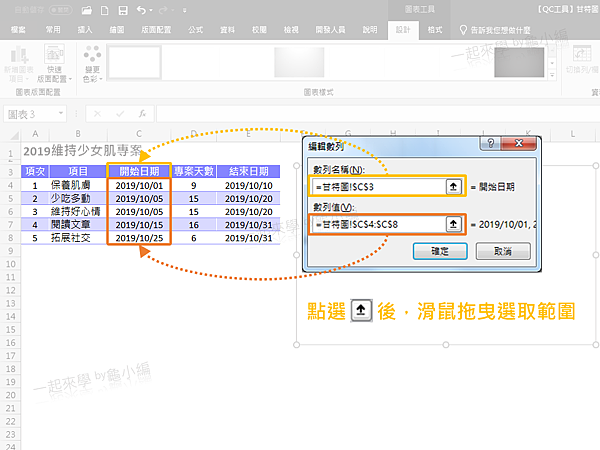Select column L header

572,134
